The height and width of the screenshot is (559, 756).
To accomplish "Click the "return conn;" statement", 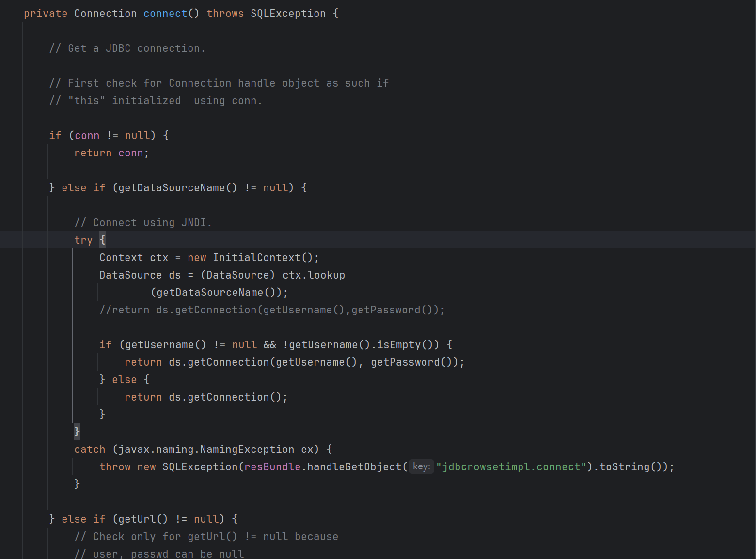I will pyautogui.click(x=111, y=153).
